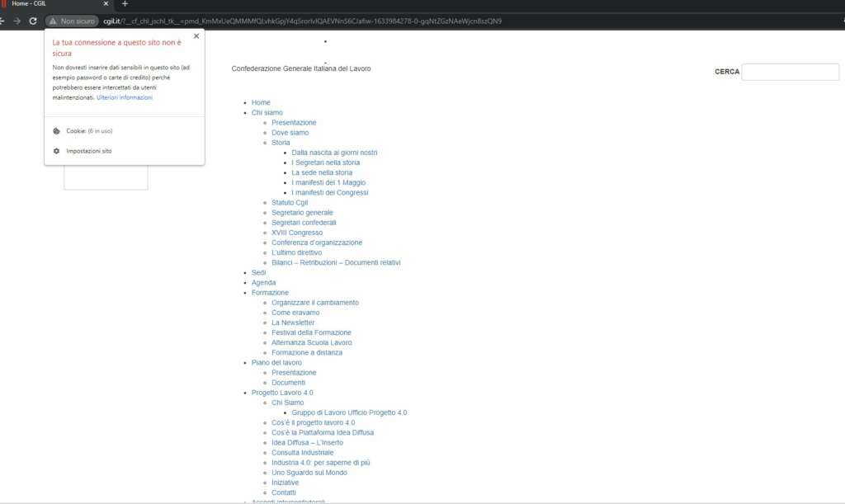
Task: Open a new browser tab
Action: tap(125, 4)
